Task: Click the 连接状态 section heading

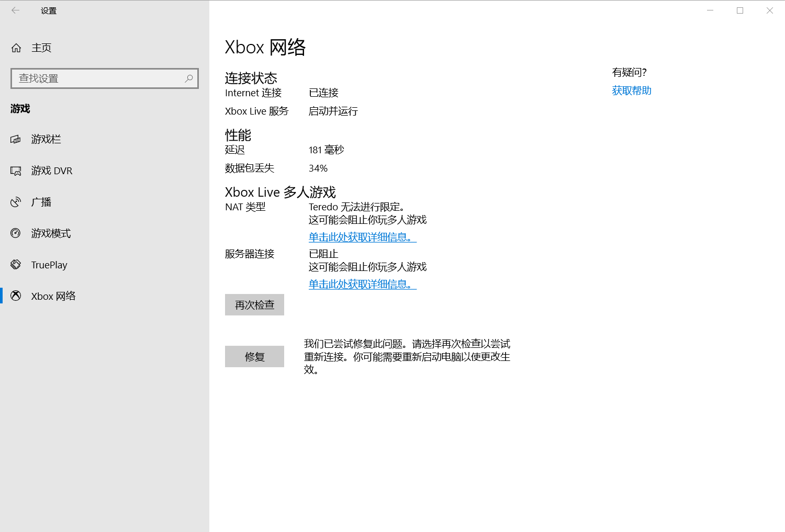Action: click(251, 78)
